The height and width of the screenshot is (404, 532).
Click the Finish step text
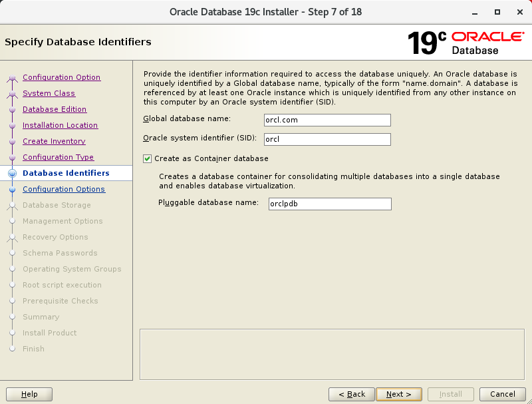[x=34, y=349]
